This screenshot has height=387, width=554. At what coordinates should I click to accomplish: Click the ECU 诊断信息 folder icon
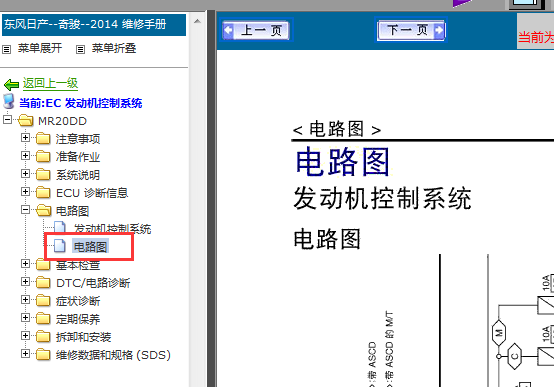click(43, 193)
